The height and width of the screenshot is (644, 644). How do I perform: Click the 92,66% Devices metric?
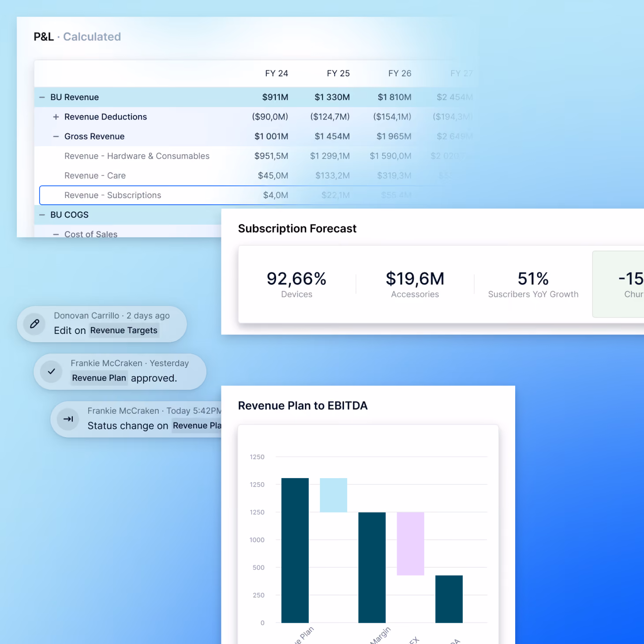point(297,284)
